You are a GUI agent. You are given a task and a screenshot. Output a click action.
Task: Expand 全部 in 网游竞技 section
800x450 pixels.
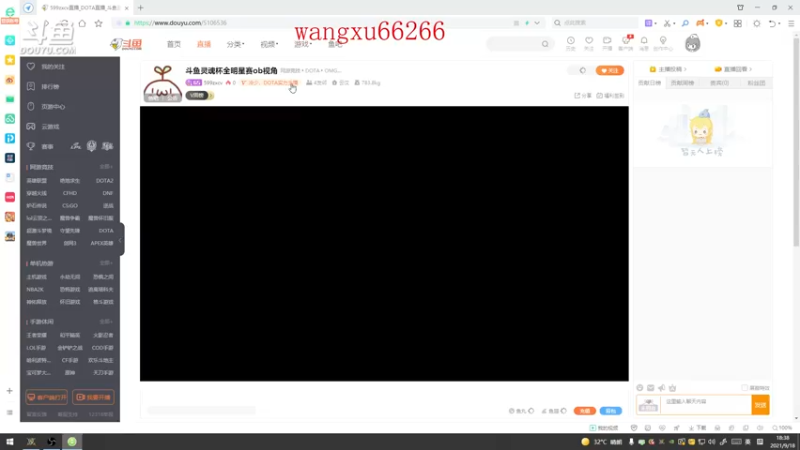[106, 167]
